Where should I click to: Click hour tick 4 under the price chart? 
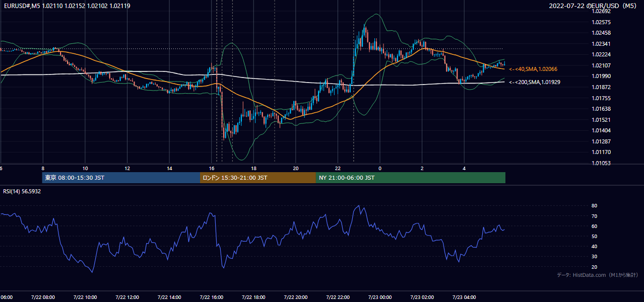pos(464,168)
